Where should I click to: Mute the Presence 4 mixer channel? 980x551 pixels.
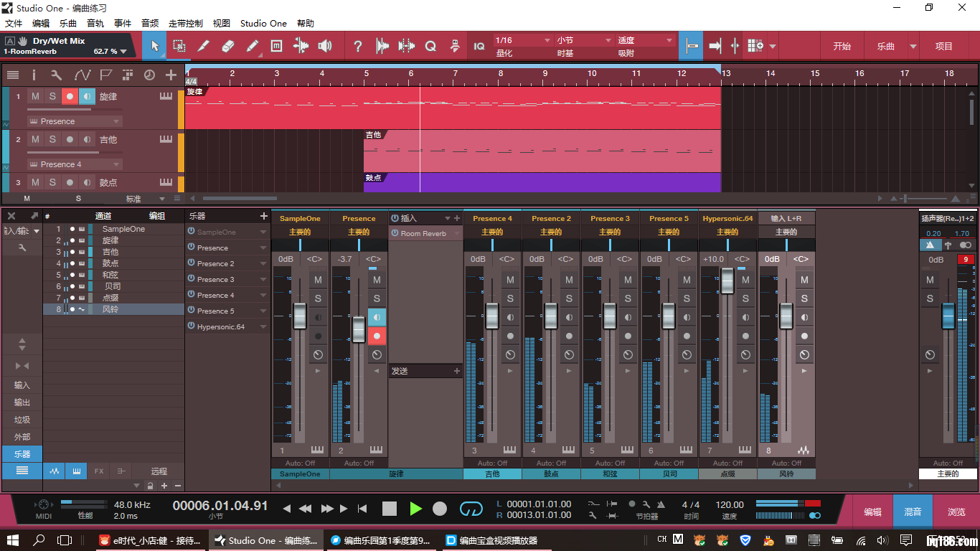coord(510,280)
